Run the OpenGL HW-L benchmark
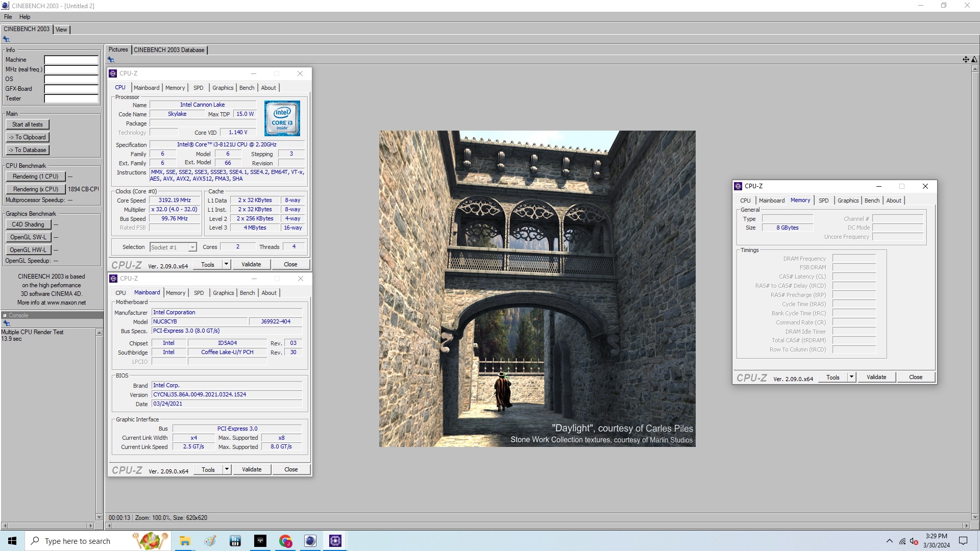 click(x=28, y=250)
